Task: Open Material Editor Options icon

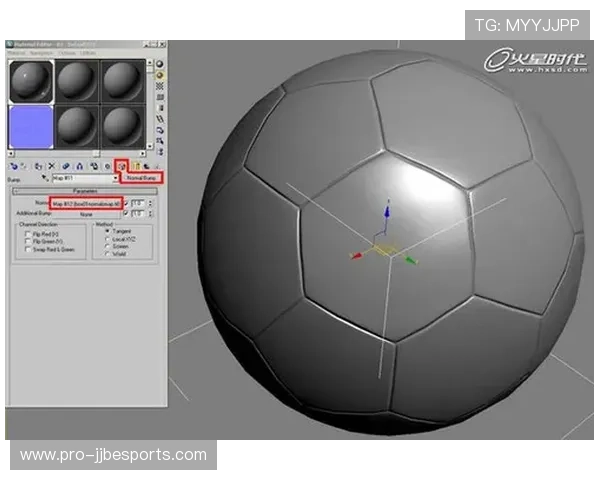Action: (160, 131)
